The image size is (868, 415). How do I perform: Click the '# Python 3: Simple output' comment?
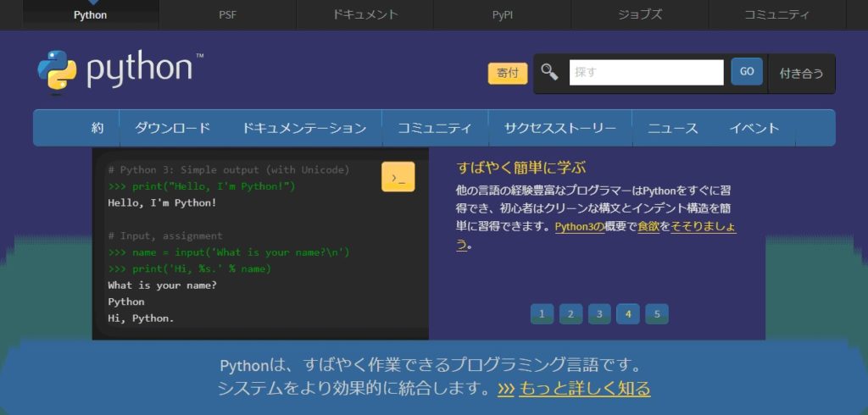coord(229,169)
